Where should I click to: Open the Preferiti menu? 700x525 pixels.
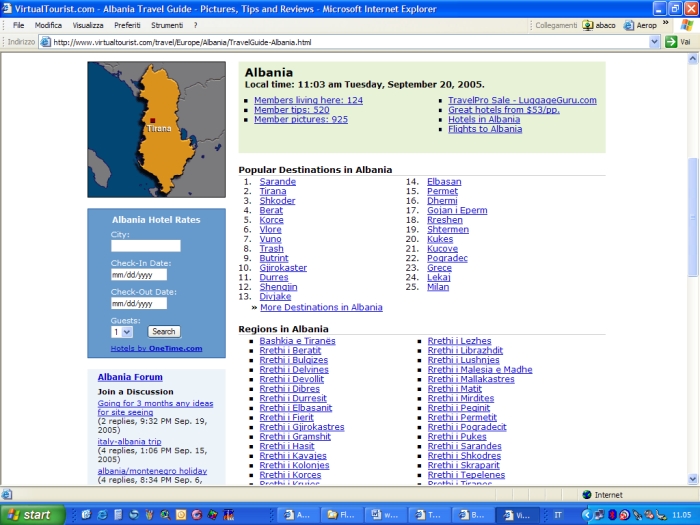[127, 25]
